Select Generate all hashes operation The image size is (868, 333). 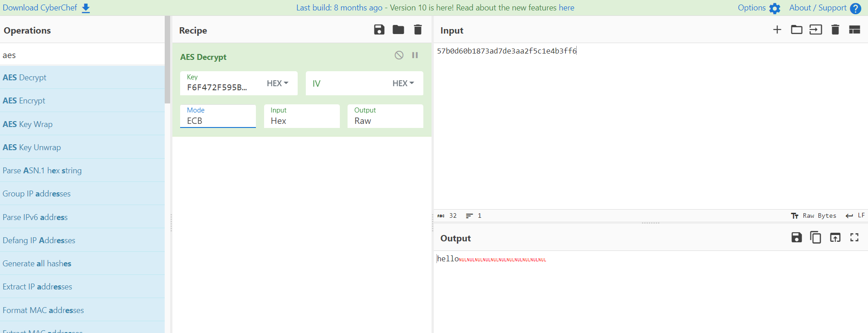click(x=82, y=264)
